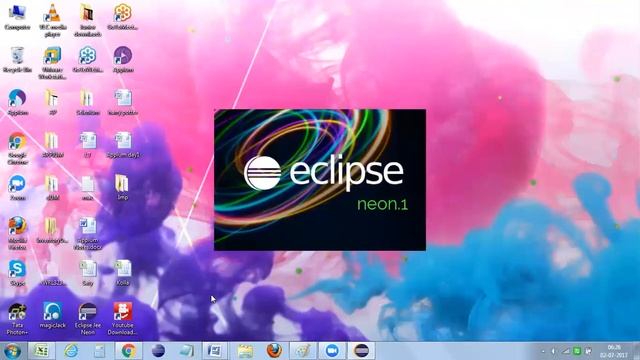The height and width of the screenshot is (360, 640).
Task: Open Excel from the taskbar
Action: [41, 351]
